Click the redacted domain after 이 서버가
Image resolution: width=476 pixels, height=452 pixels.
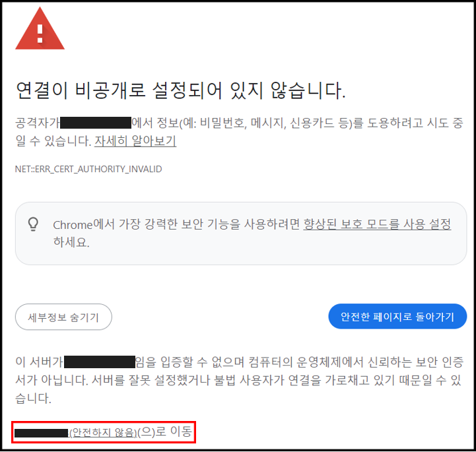100,362
